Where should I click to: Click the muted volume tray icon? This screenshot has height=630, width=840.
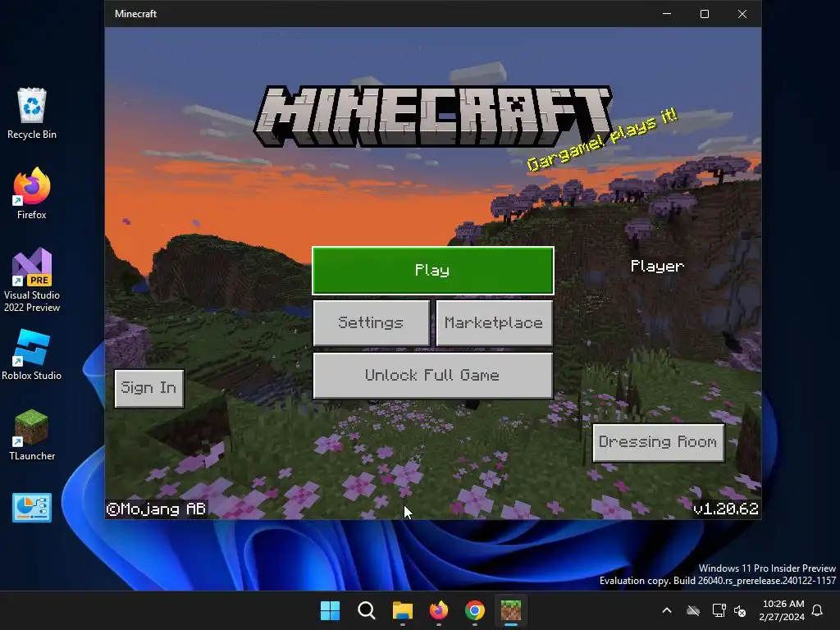coord(741,610)
